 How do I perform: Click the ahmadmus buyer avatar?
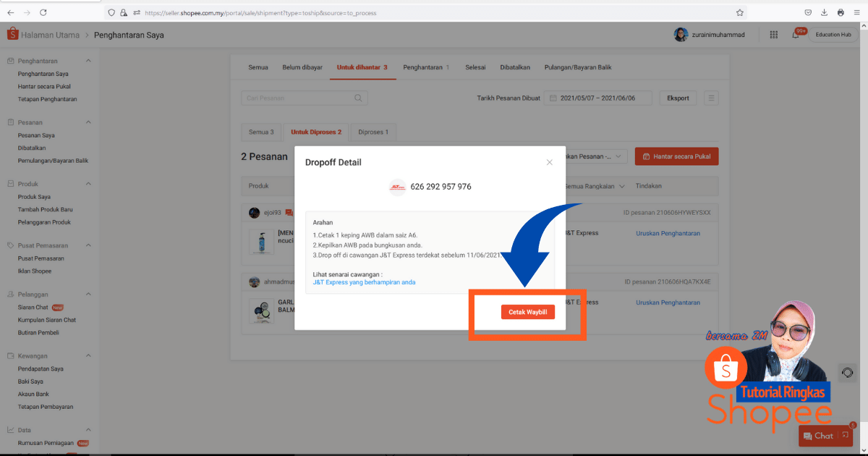254,282
